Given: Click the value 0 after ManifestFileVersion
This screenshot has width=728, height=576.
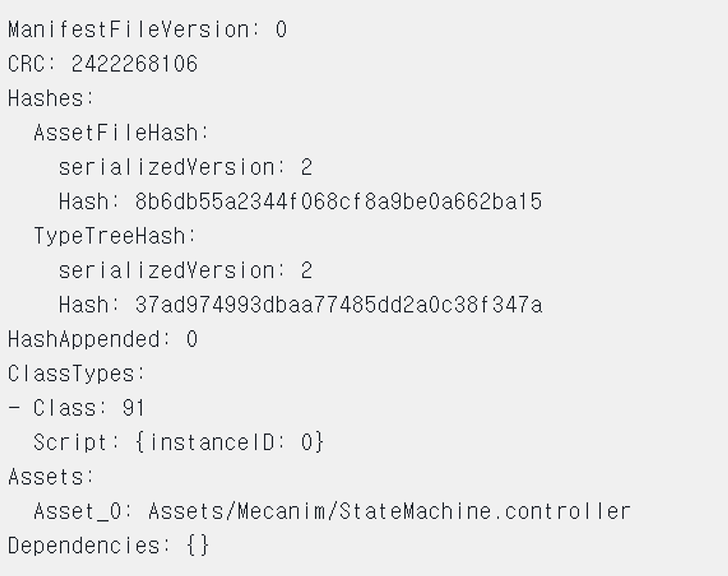Looking at the screenshot, I should tap(281, 30).
